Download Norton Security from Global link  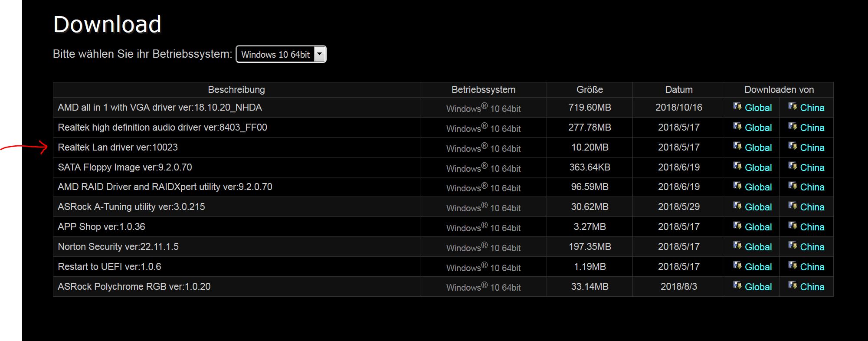coord(758,247)
